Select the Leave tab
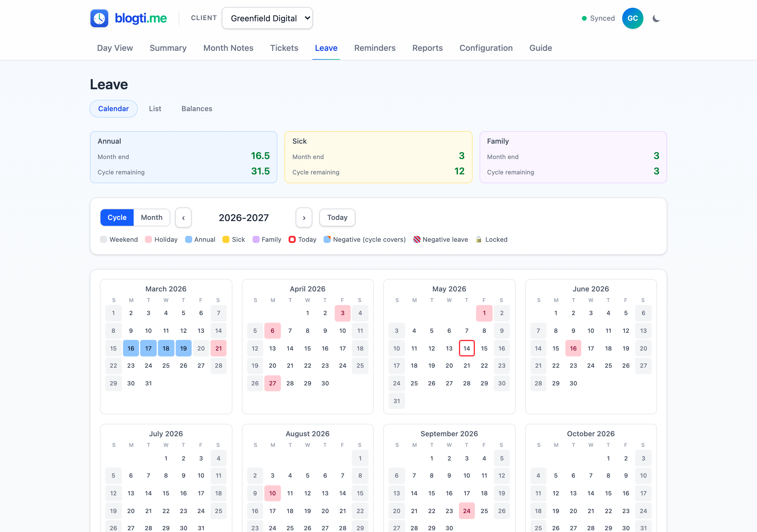Screen dimensions: 757x532 (326, 48)
